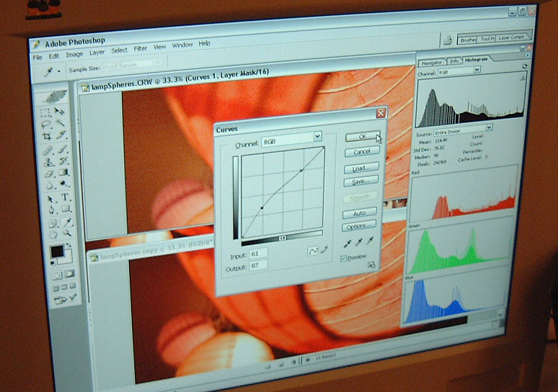
Task: Click the Auto button in Curves
Action: click(360, 213)
